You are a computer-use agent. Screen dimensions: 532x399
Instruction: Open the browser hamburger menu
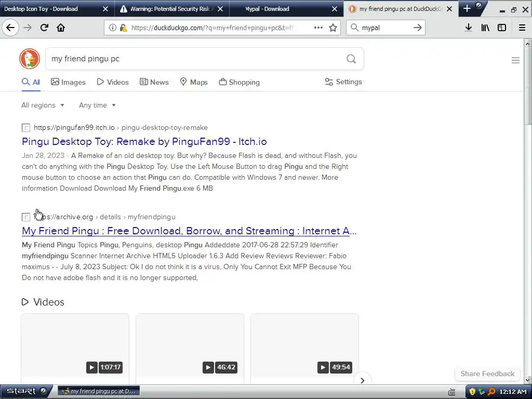pos(522,28)
